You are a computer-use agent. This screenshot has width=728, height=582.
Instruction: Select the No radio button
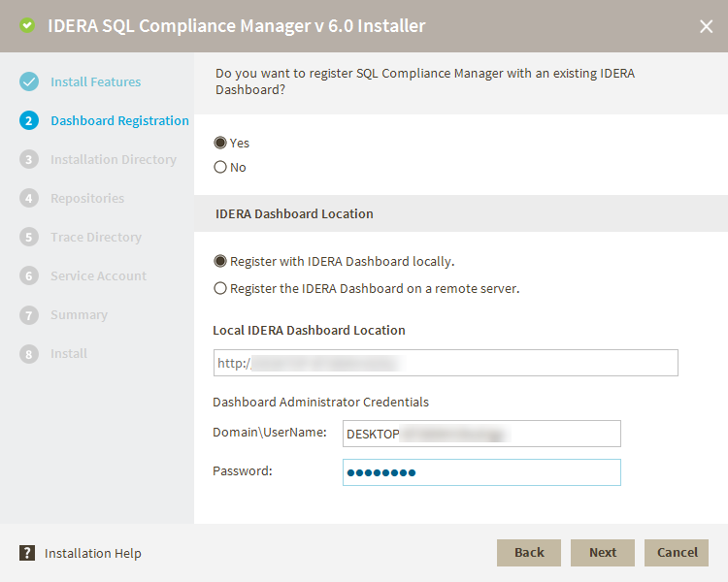[220, 167]
